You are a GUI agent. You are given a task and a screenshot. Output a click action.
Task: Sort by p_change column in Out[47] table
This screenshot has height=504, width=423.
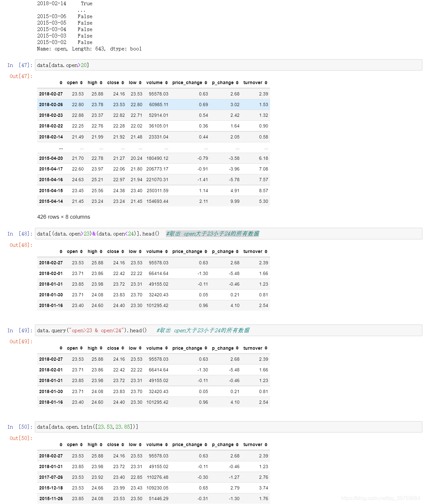click(x=237, y=83)
